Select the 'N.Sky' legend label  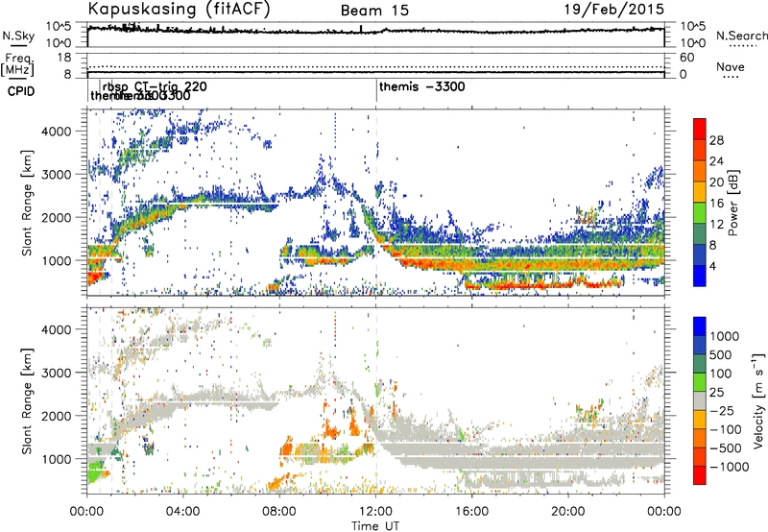tap(18, 36)
